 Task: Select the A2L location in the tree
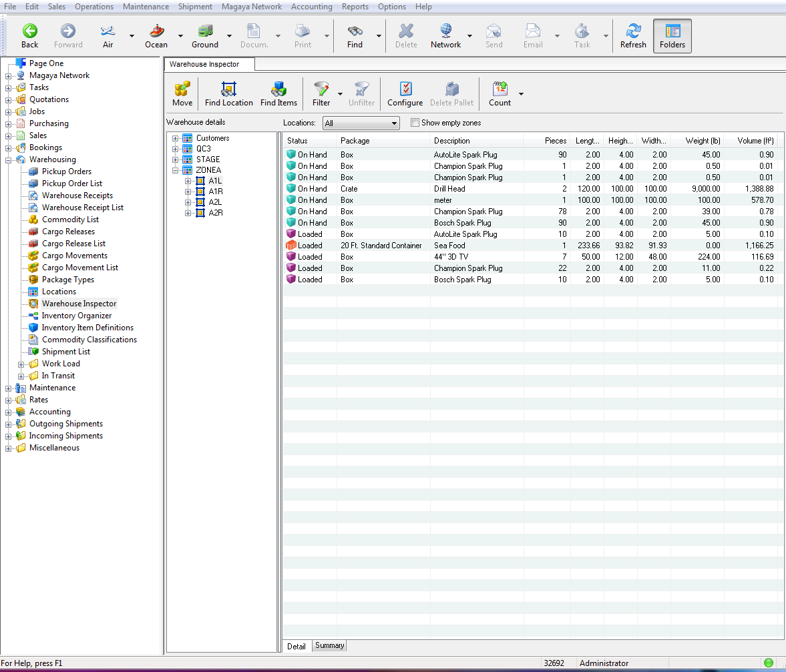click(x=216, y=202)
